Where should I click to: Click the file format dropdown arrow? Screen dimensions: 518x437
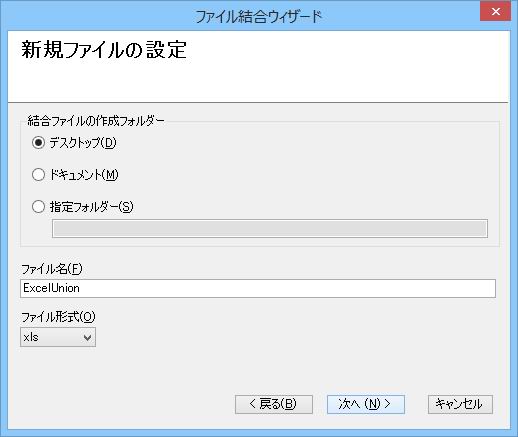pos(87,338)
